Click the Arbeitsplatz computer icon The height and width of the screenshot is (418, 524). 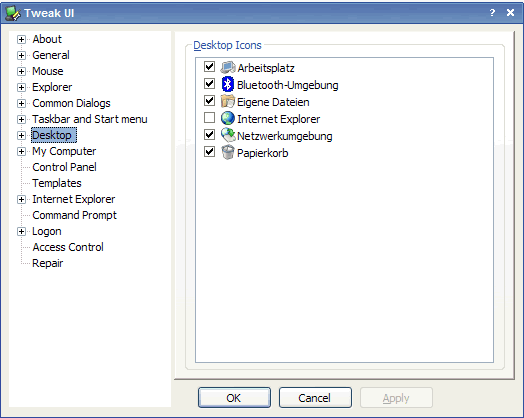pyautogui.click(x=228, y=67)
